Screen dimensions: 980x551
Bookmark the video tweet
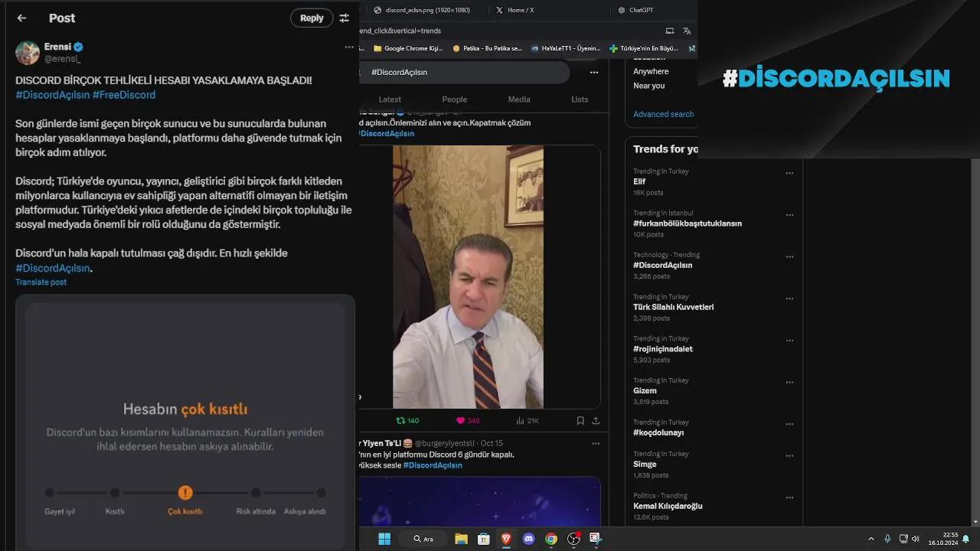coord(580,420)
